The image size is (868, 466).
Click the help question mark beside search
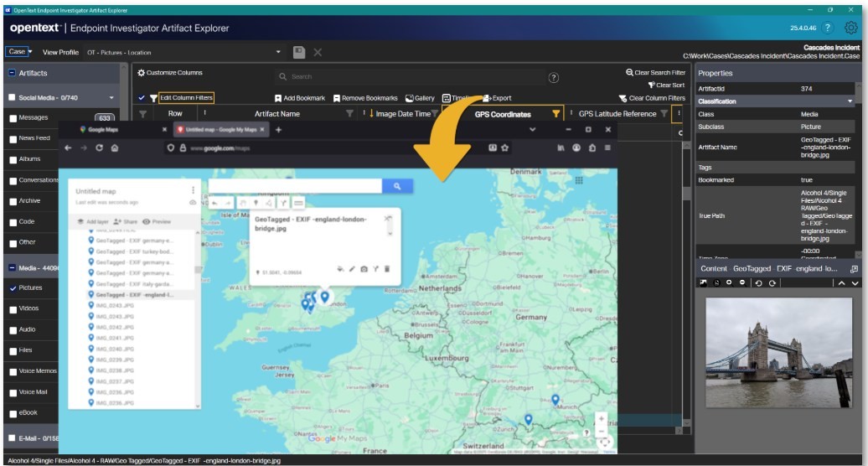coord(554,77)
